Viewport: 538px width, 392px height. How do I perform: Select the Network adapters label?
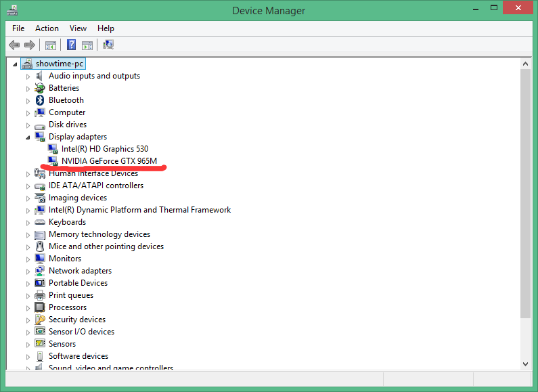80,271
